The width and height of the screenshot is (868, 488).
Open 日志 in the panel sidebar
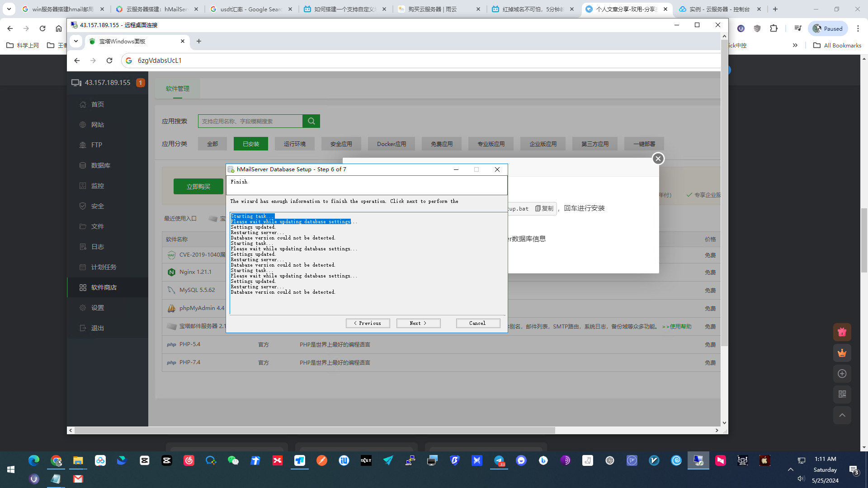[108, 247]
